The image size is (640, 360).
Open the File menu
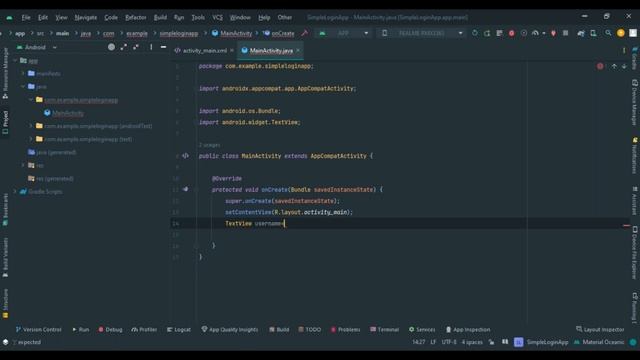(x=26, y=18)
